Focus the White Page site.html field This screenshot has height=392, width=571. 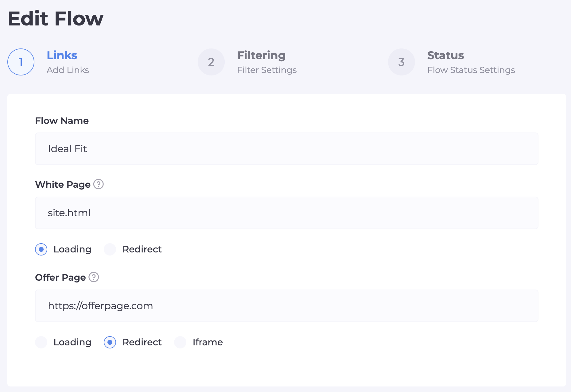[286, 213]
